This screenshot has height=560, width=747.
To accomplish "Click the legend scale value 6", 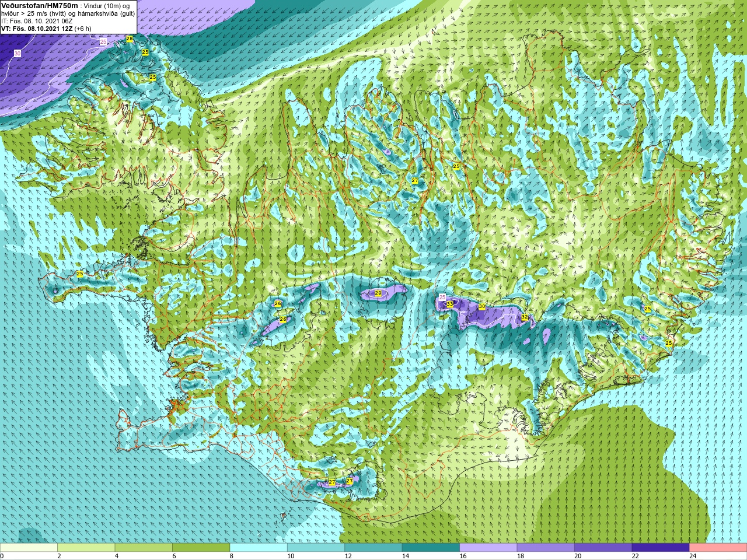I will pos(174,556).
